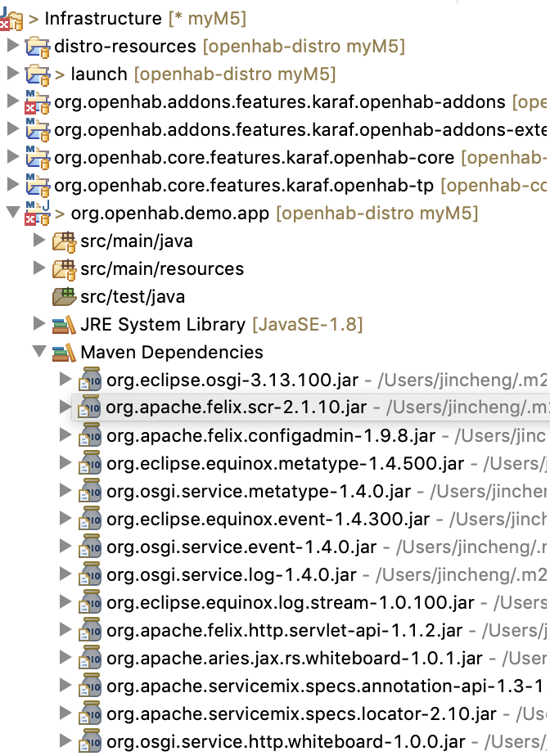Click the distro-resources project folder icon
The width and height of the screenshot is (550, 756).
pos(38,47)
